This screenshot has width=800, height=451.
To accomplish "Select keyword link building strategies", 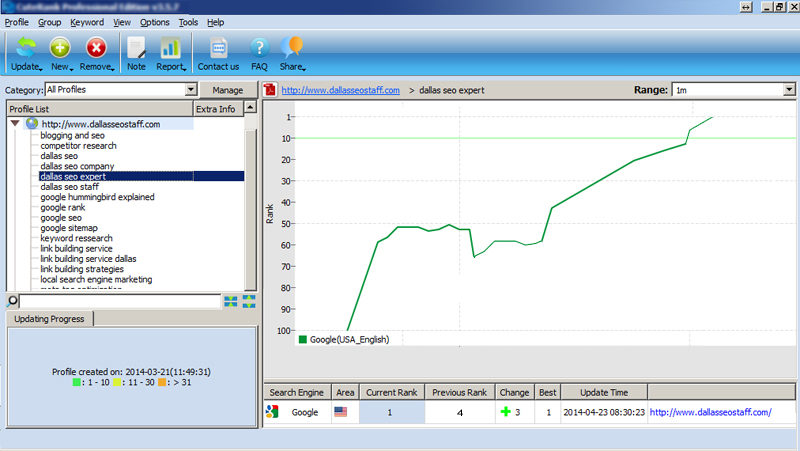I will [82, 269].
